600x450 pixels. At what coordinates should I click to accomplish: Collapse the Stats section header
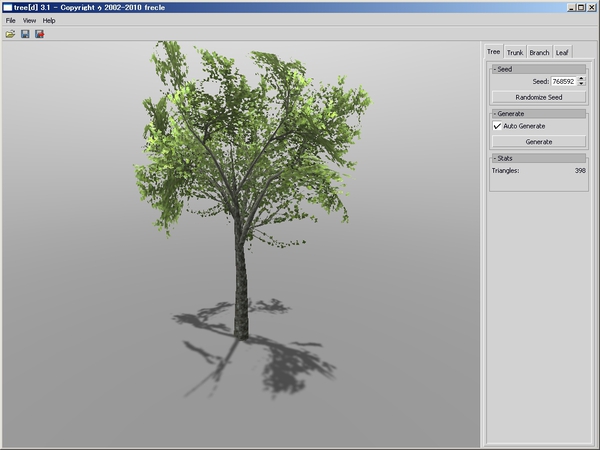point(539,158)
